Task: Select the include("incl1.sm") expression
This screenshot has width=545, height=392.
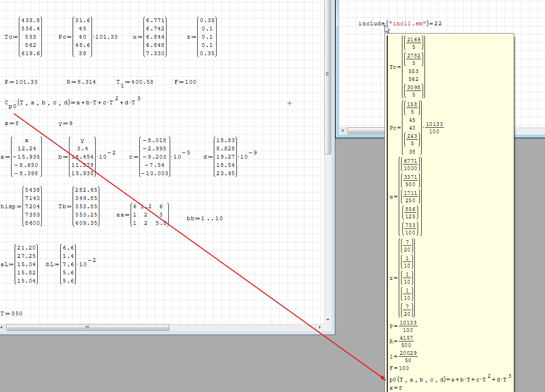Action: pyautogui.click(x=400, y=23)
